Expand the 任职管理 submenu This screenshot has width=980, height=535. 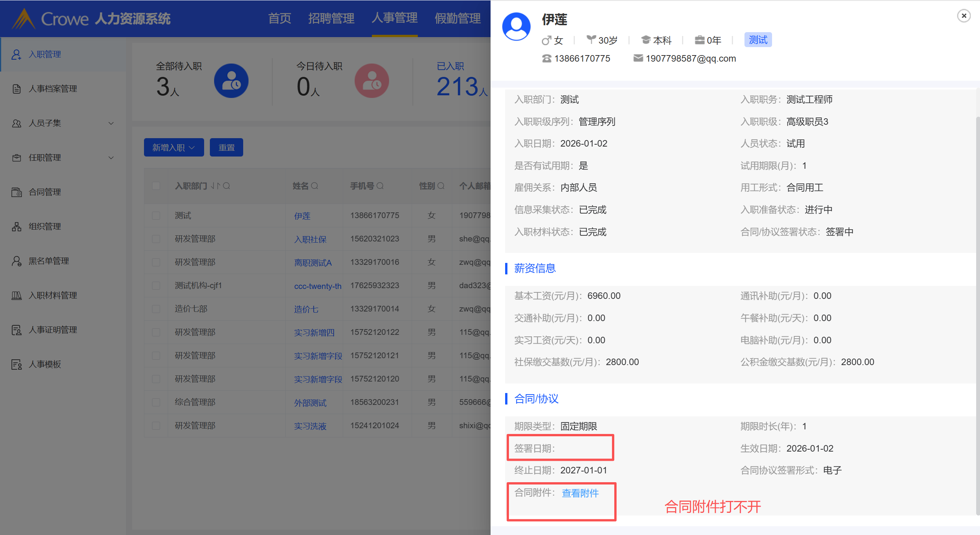[x=111, y=158]
